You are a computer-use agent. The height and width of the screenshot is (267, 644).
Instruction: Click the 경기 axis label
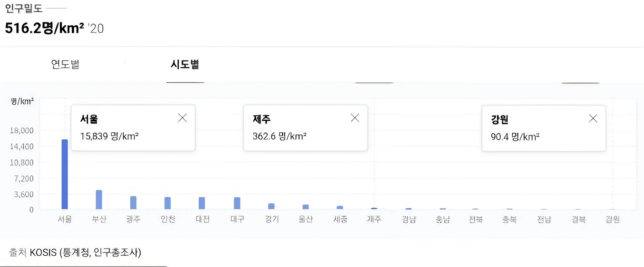click(272, 220)
